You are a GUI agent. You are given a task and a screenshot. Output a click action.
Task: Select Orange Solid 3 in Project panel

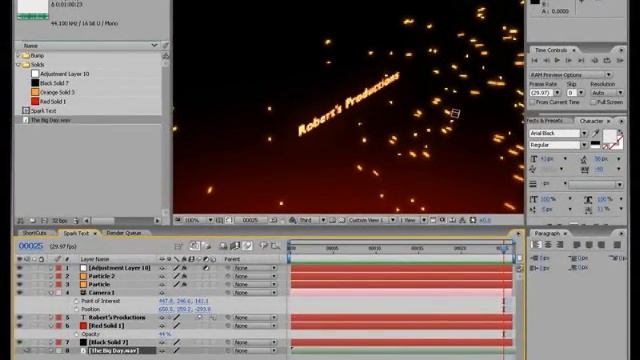[x=57, y=92]
